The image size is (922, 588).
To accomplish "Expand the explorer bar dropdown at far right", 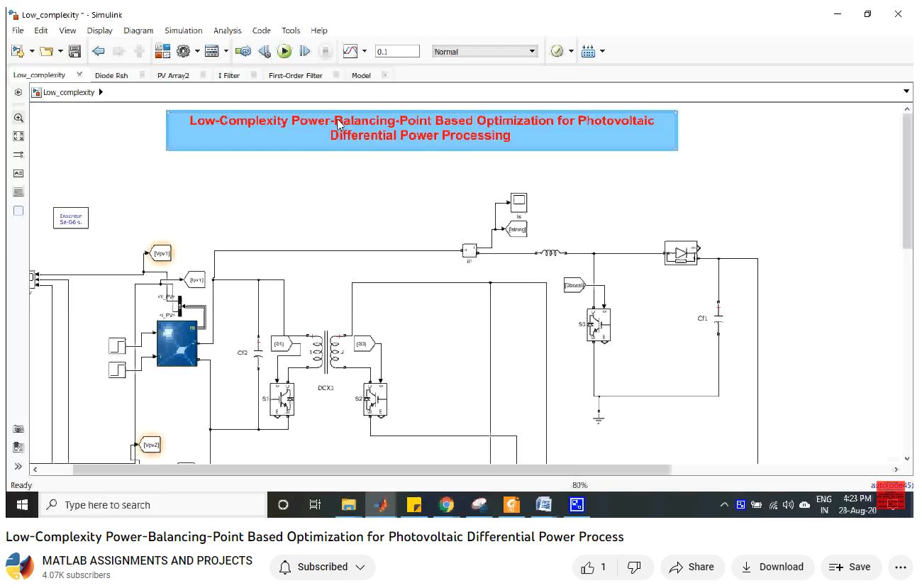I will (906, 91).
